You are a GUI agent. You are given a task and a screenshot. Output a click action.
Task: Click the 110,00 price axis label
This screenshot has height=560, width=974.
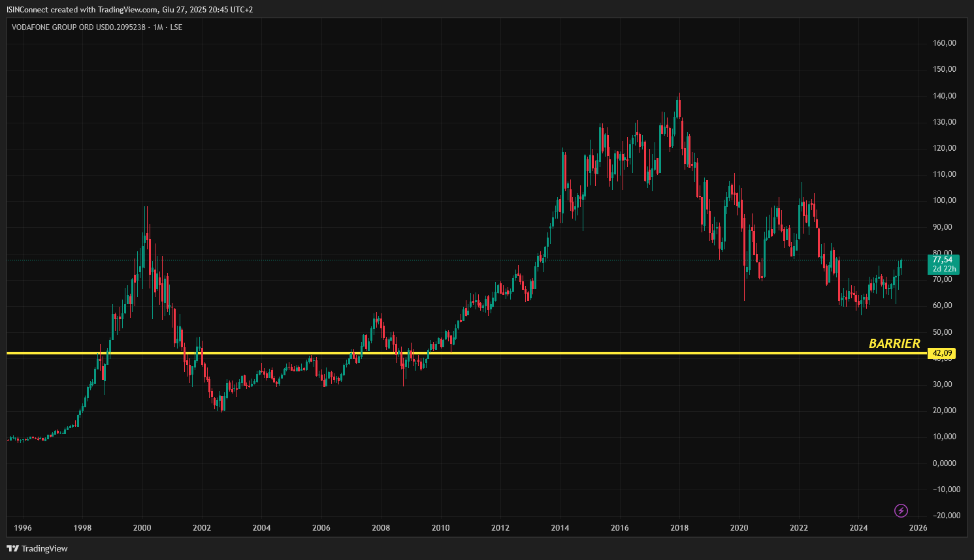945,174
